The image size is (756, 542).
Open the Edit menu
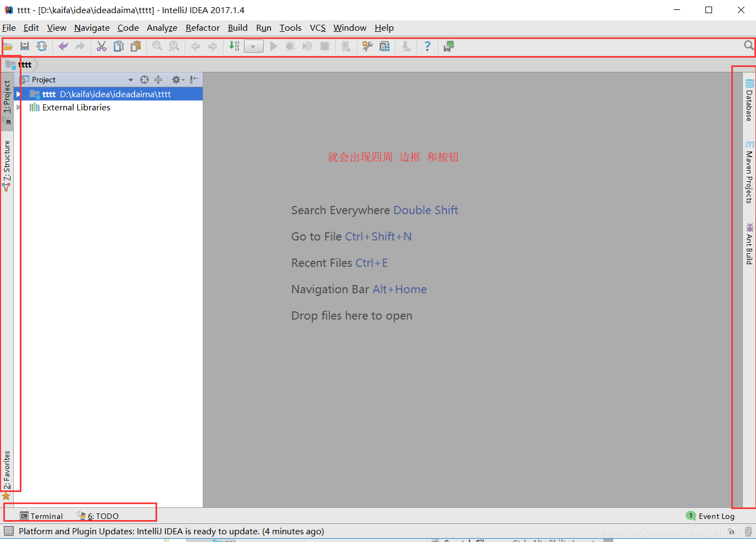click(31, 28)
